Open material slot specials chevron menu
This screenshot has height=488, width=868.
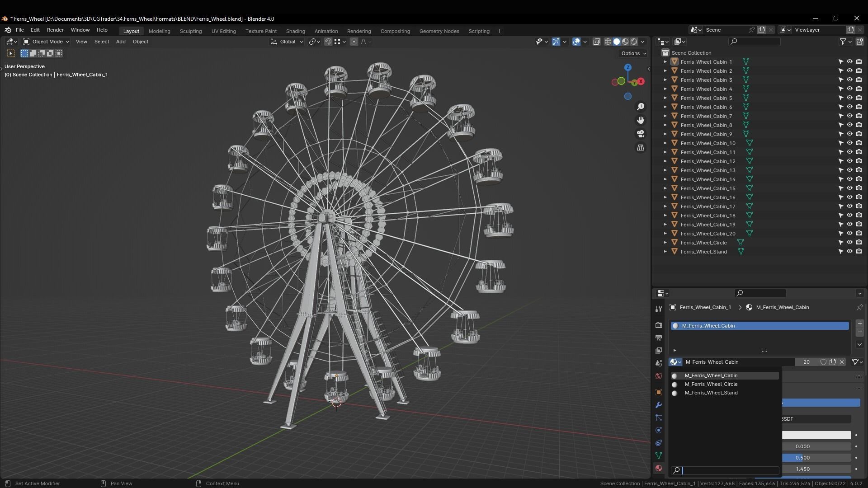pyautogui.click(x=860, y=344)
